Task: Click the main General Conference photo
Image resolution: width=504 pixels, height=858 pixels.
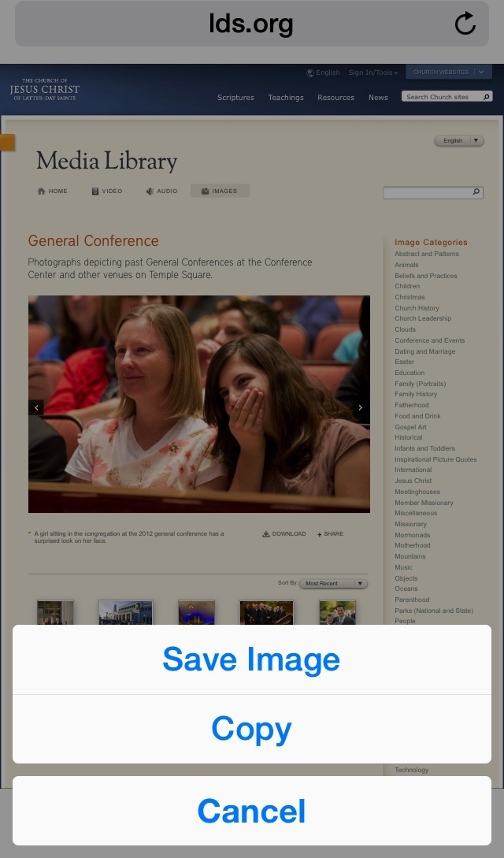Action: (x=199, y=404)
